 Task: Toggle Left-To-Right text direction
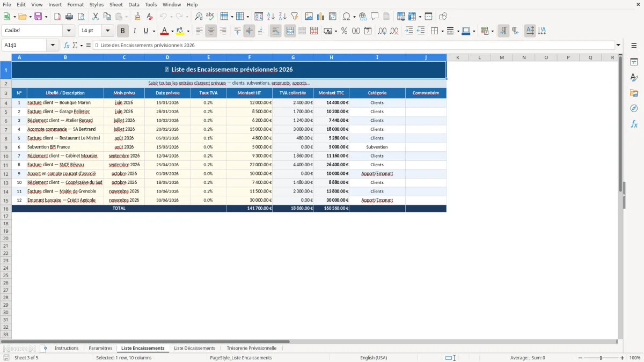(x=503, y=31)
